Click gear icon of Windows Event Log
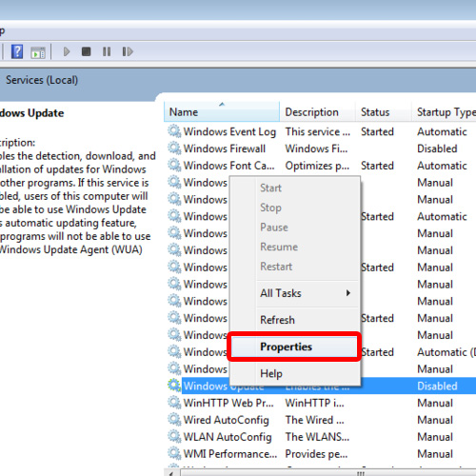This screenshot has width=476, height=476. click(x=174, y=131)
